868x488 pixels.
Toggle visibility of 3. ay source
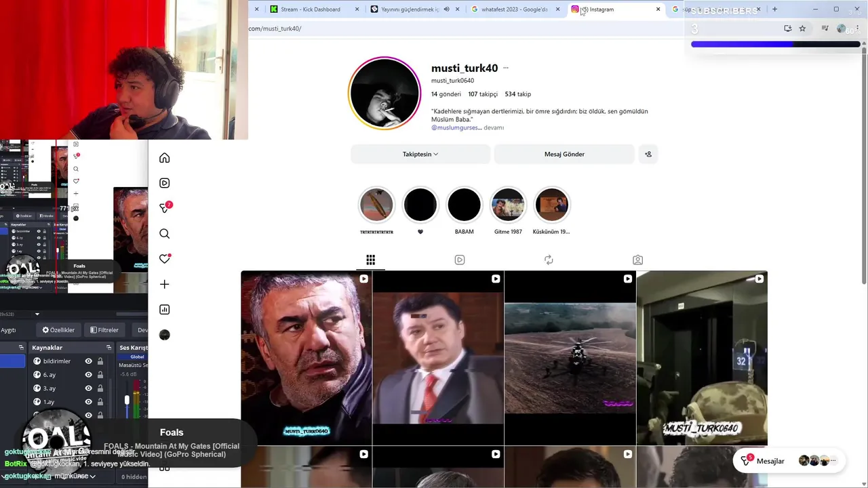[88, 388]
